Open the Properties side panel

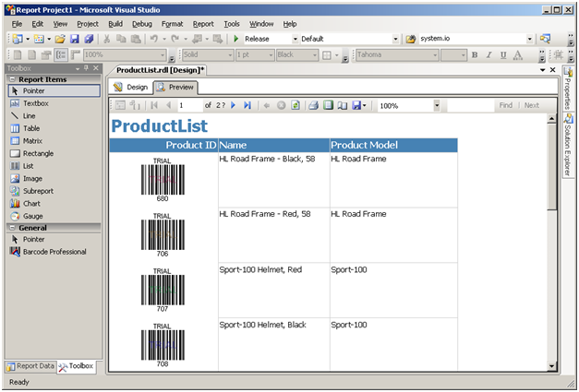(x=568, y=89)
